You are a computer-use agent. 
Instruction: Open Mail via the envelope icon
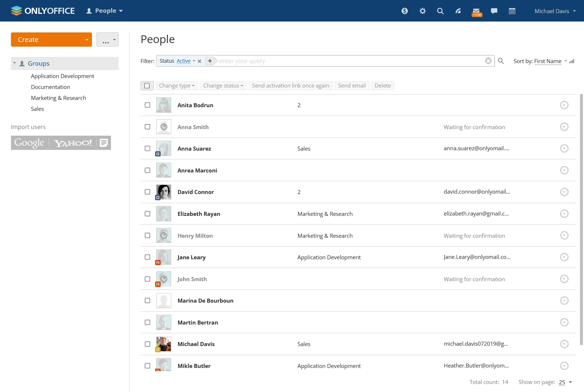pyautogui.click(x=476, y=11)
